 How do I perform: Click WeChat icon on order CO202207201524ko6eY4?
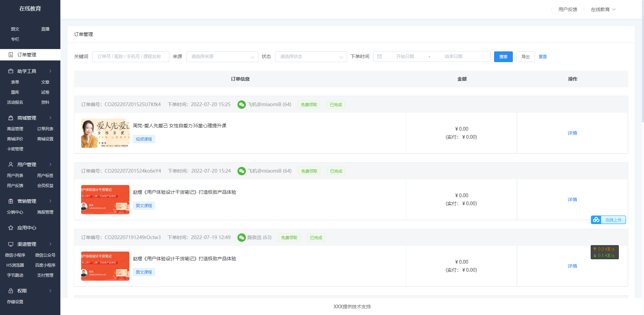click(x=241, y=171)
